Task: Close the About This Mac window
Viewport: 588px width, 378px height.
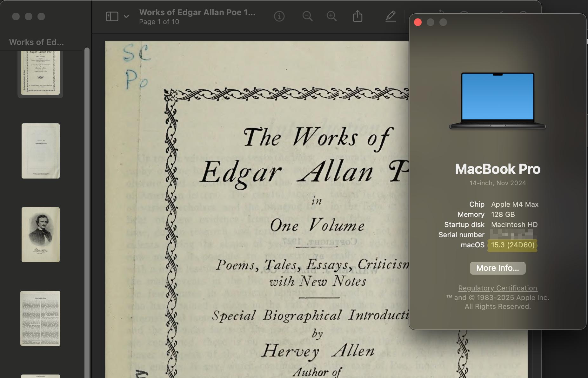Action: [x=418, y=22]
